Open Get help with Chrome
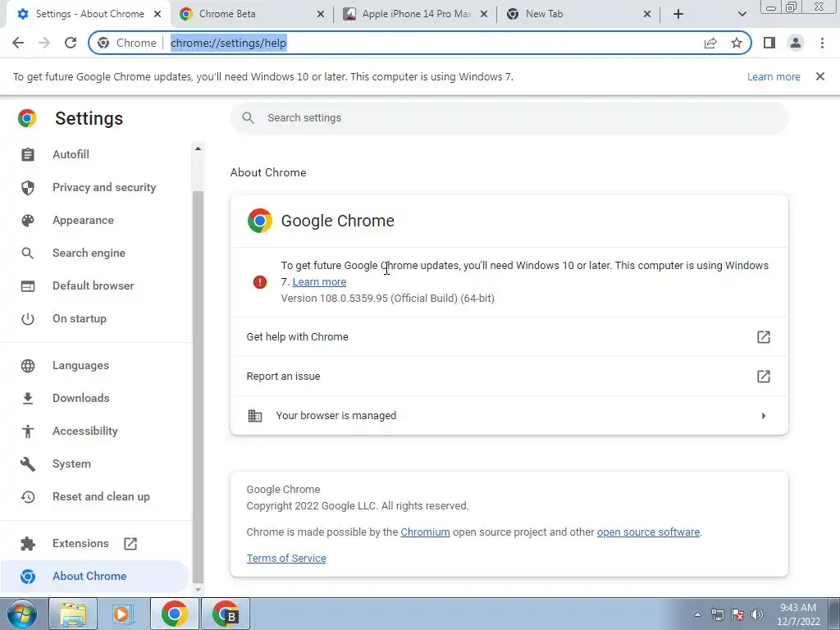 tap(509, 337)
